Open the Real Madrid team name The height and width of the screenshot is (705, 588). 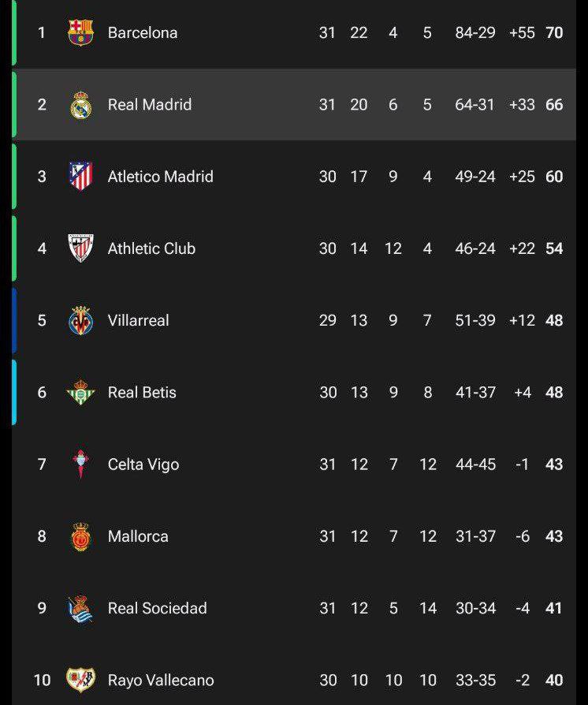[x=150, y=105]
